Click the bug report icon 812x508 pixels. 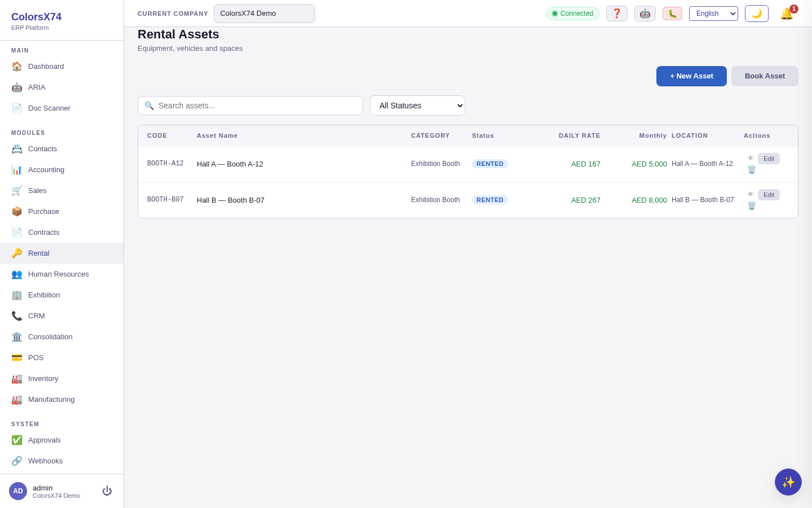pyautogui.click(x=672, y=14)
